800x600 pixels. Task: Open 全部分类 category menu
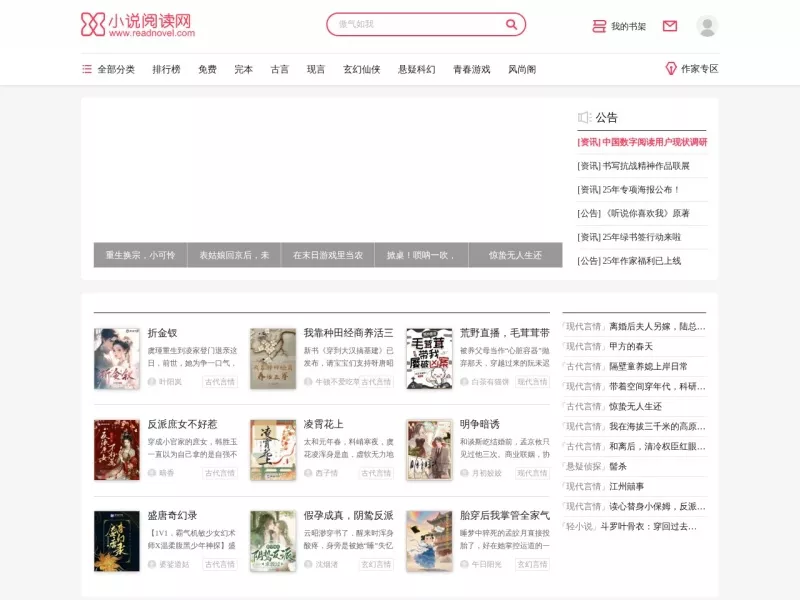pos(116,69)
